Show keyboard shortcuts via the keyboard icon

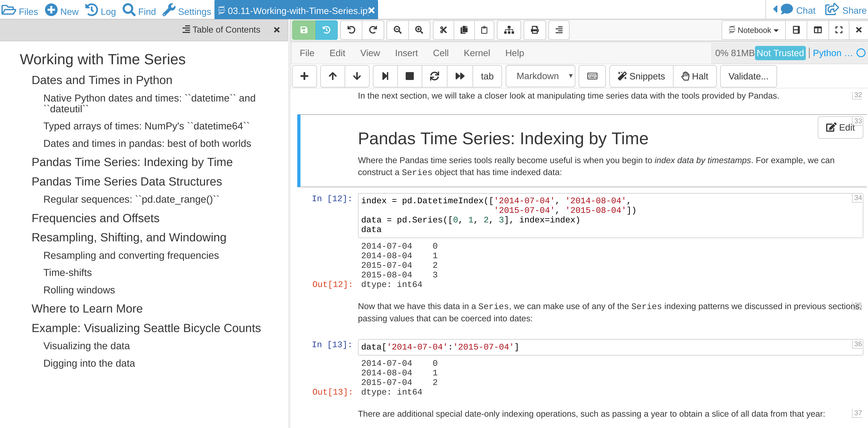[x=592, y=76]
